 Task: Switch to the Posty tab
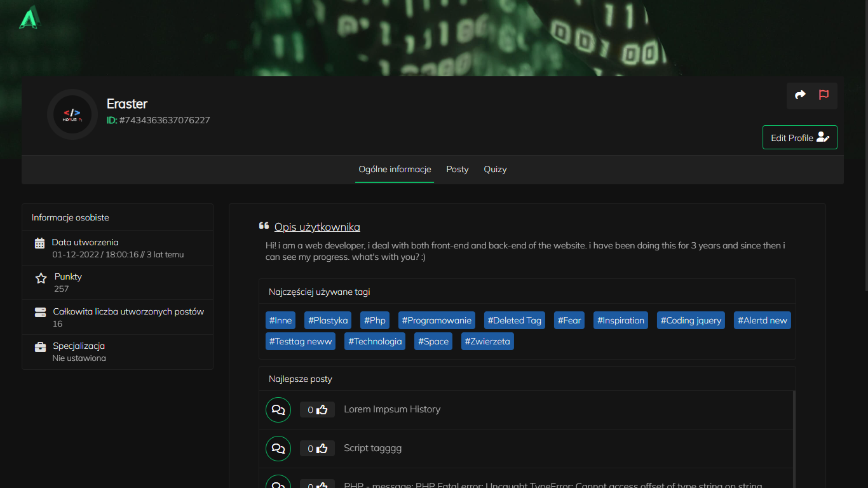457,169
